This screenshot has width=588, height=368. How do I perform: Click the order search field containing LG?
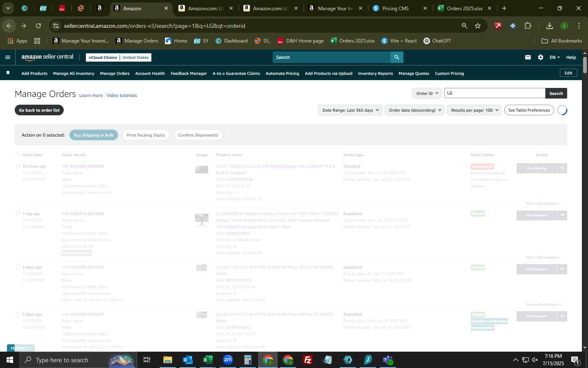[x=494, y=93]
